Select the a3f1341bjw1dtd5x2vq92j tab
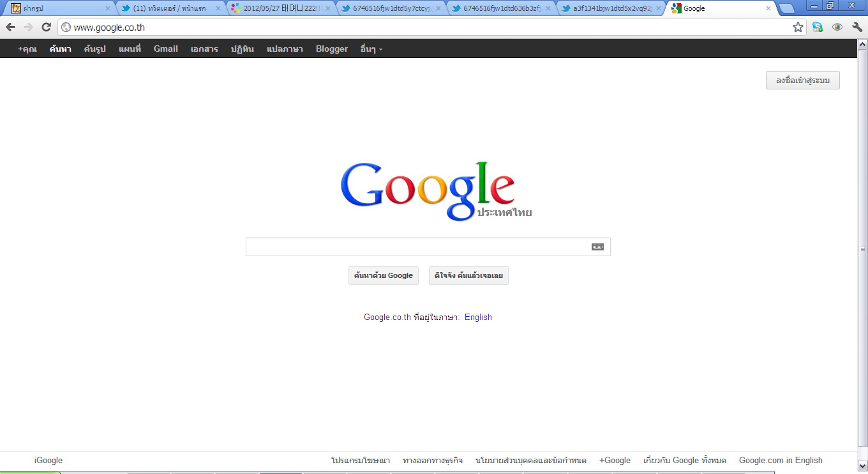 click(611, 9)
